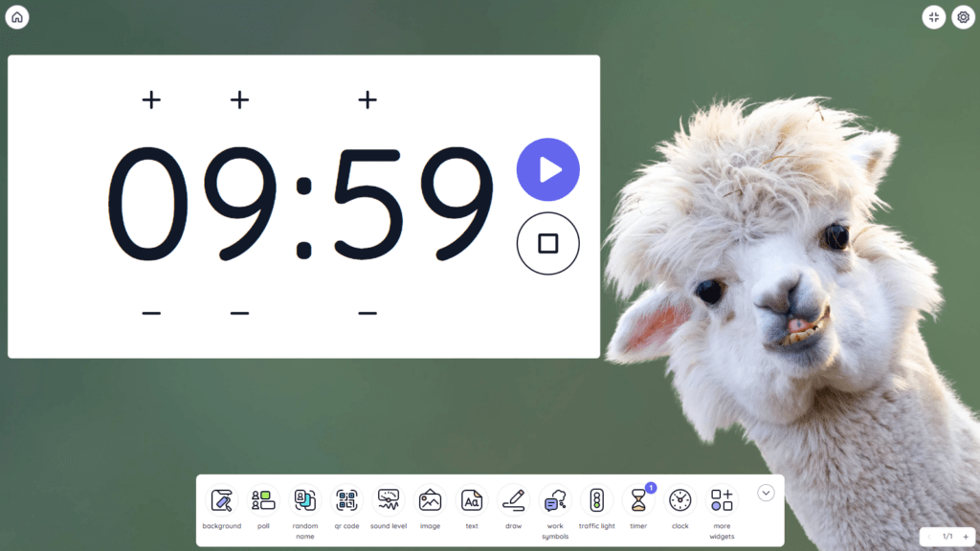Open the traffic light widget
The width and height of the screenshot is (980, 551).
[x=596, y=501]
